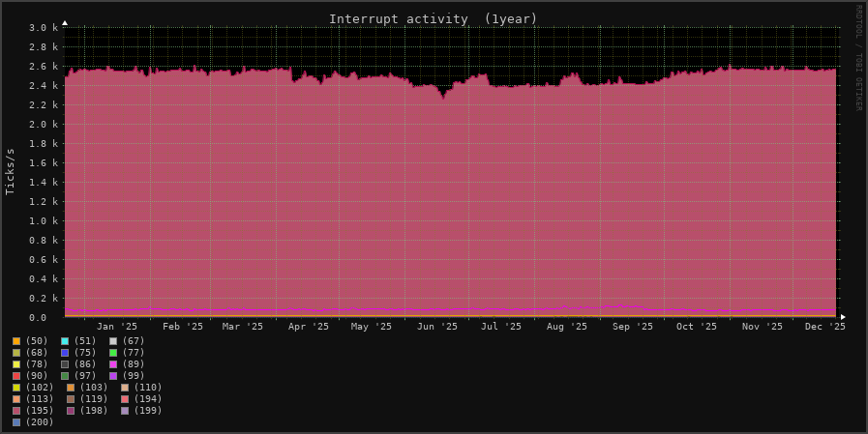This screenshot has width=868, height=434.
Task: Click the (67) legend label
Action: [133, 341]
